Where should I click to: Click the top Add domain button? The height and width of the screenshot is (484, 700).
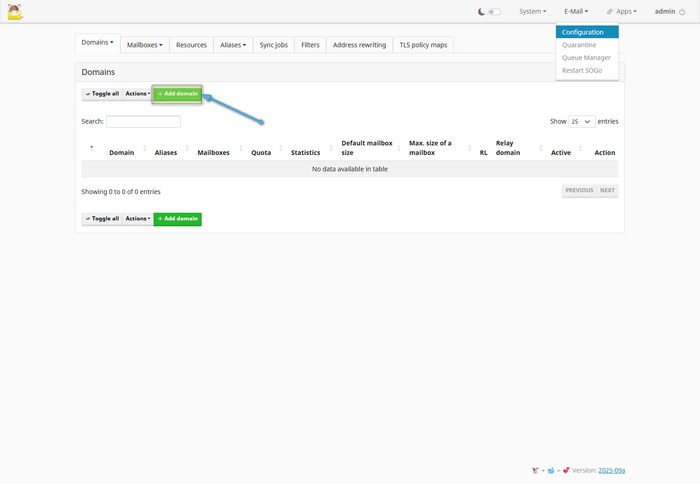(177, 94)
